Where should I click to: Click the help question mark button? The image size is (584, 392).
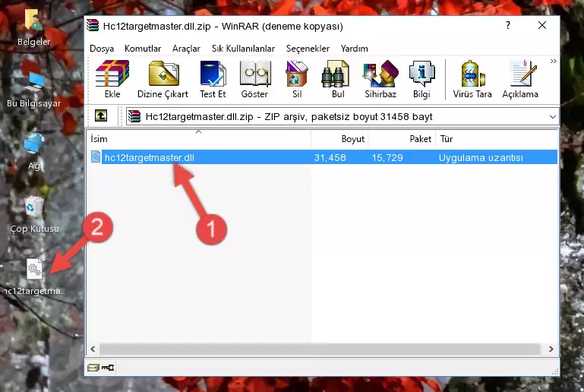[x=508, y=25]
